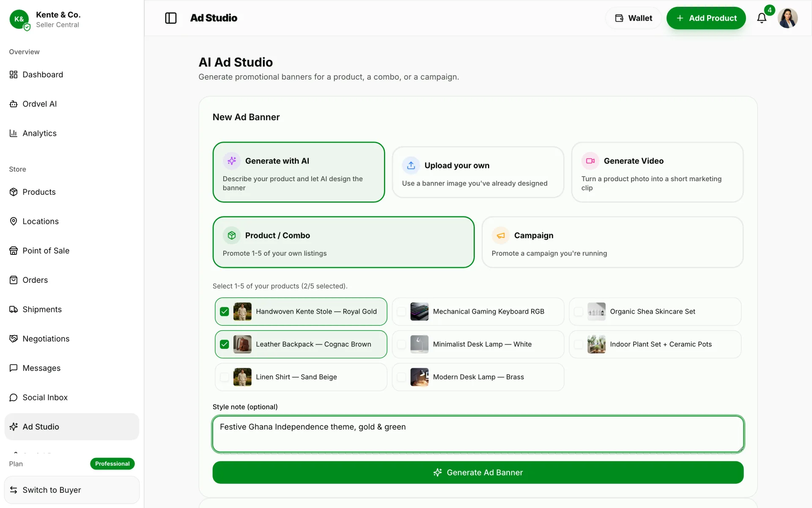
Task: Click the Kente & Co. store logo
Action: point(19,19)
